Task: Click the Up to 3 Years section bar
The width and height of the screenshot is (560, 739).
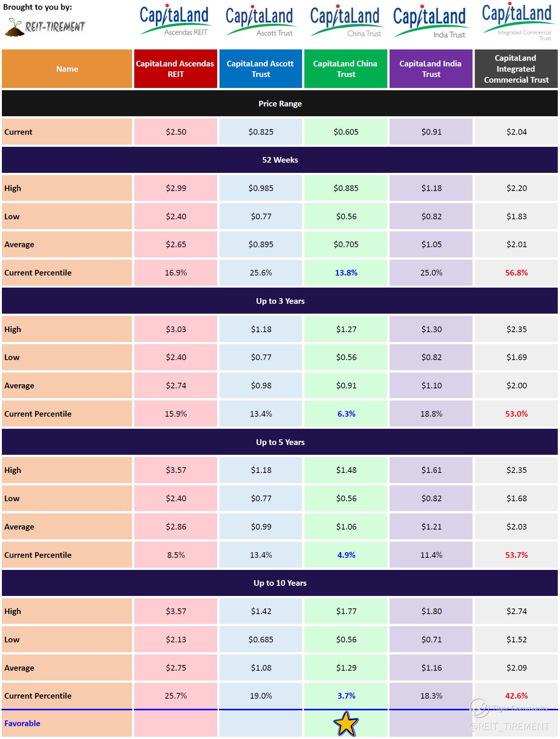Action: coord(280,301)
